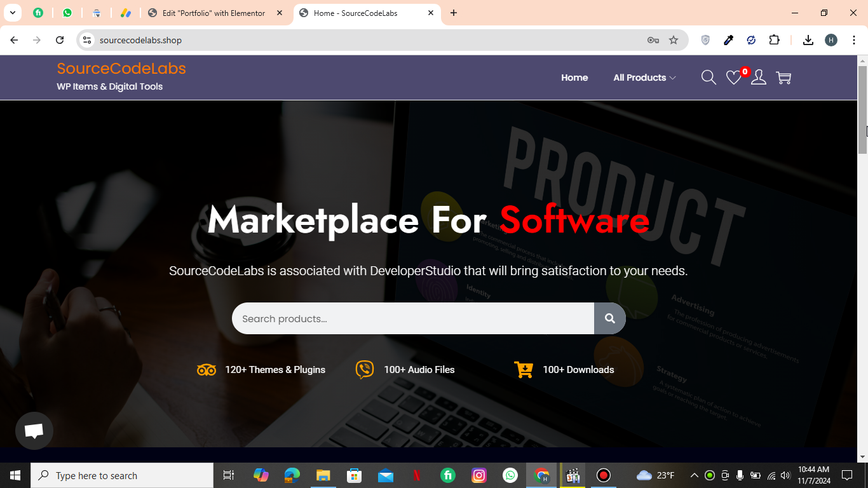Expand the All Products menu

644,78
